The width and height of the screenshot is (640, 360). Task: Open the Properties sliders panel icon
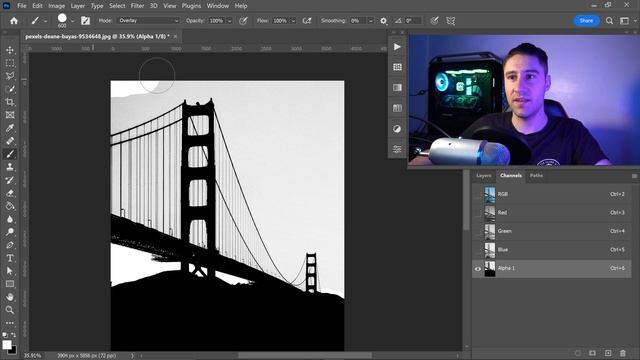(x=397, y=149)
